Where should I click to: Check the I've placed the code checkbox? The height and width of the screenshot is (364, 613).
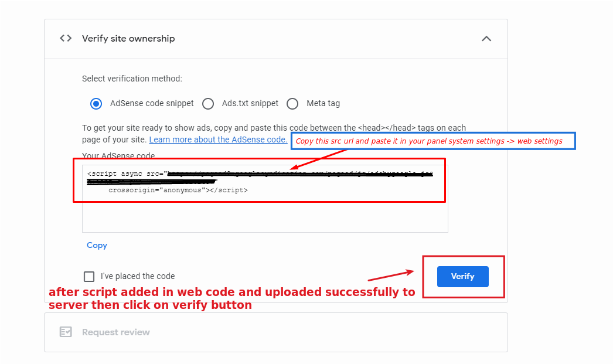coord(88,276)
